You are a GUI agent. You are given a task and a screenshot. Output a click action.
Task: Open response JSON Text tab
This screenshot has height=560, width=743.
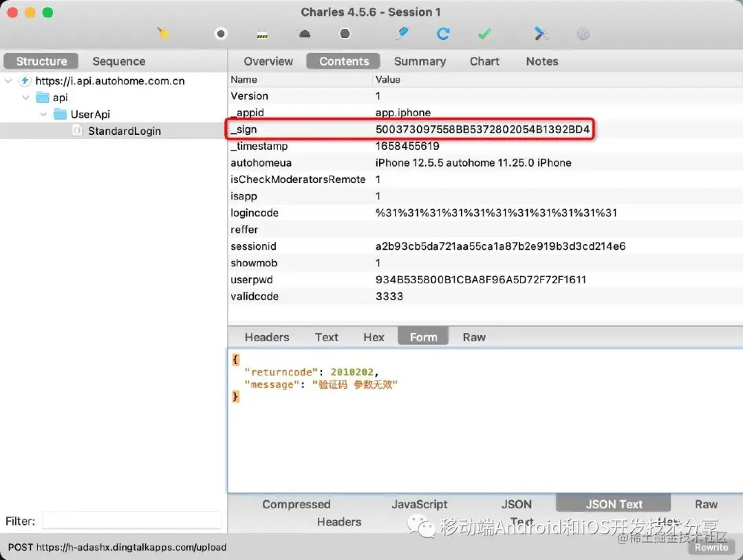click(614, 504)
